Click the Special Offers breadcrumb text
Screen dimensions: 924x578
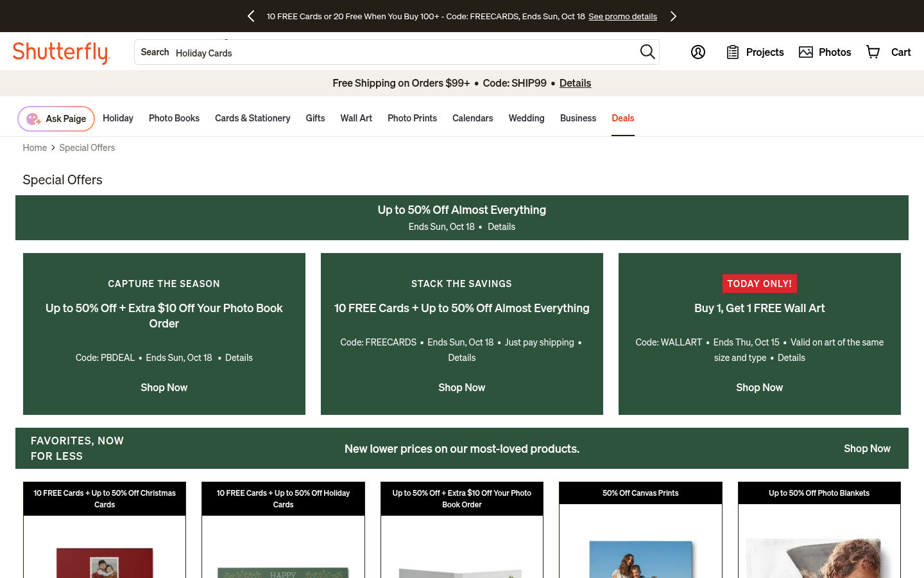coord(87,148)
